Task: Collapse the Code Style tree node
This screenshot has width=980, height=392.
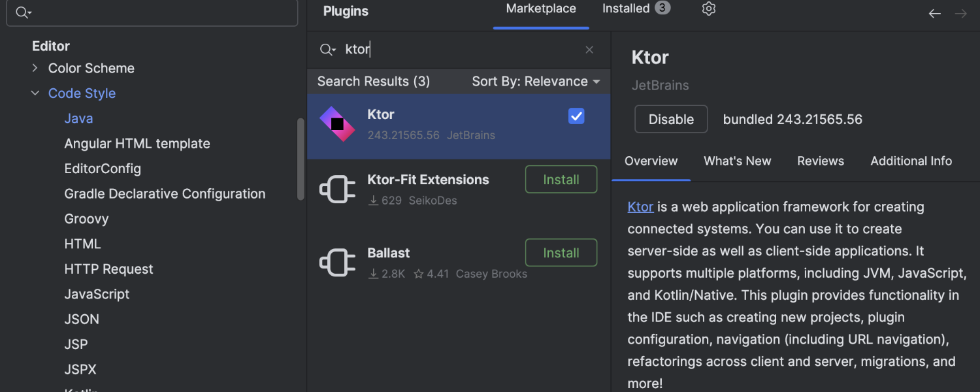Action: 35,93
